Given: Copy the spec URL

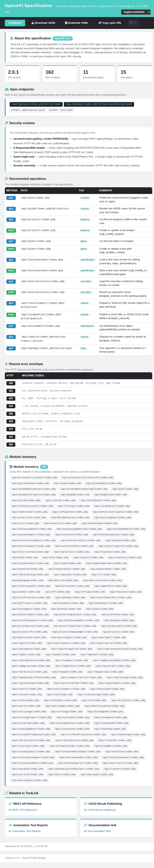Looking at the screenshot, I should [110, 23].
